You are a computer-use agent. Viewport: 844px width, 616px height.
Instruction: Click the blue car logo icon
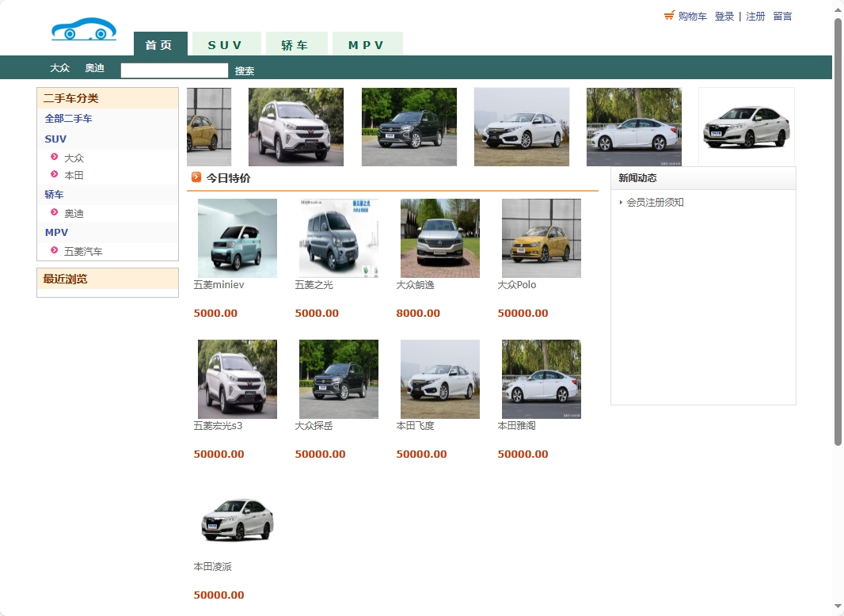click(x=84, y=29)
